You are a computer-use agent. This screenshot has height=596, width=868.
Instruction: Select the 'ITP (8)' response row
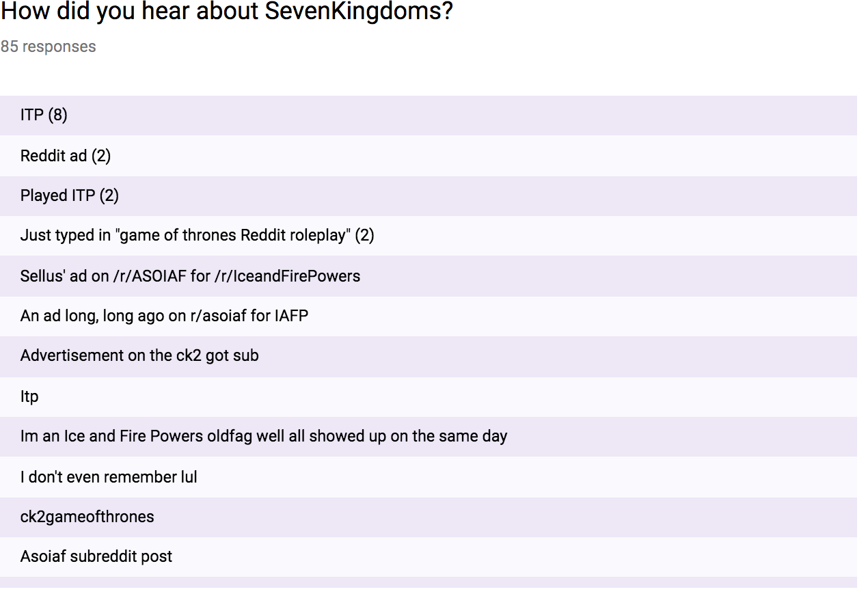click(x=429, y=115)
